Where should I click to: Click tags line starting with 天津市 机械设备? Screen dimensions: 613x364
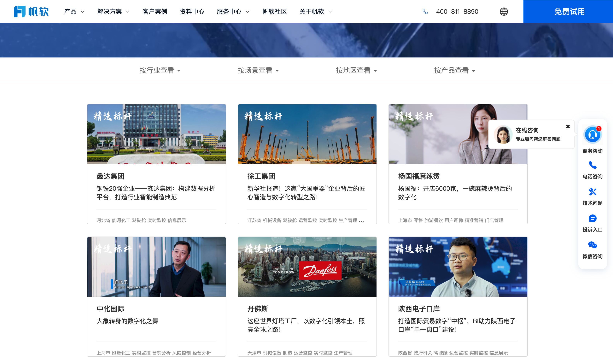pos(300,353)
